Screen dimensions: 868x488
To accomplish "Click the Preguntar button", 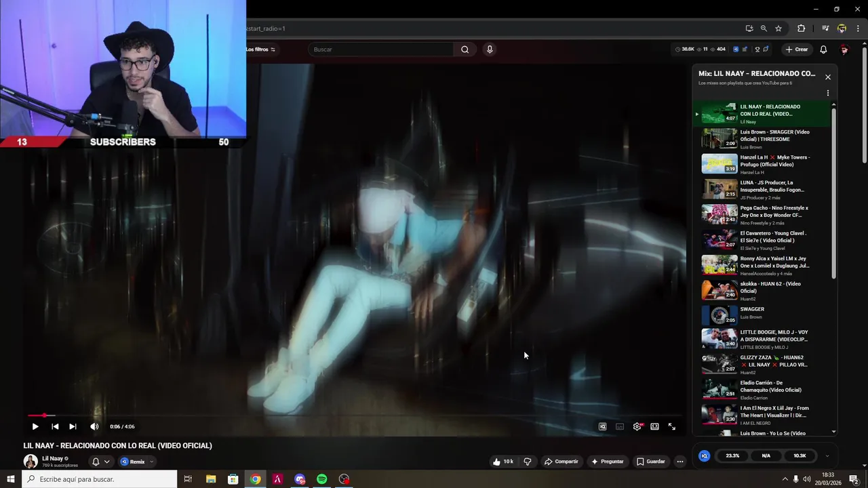I will coord(608,462).
